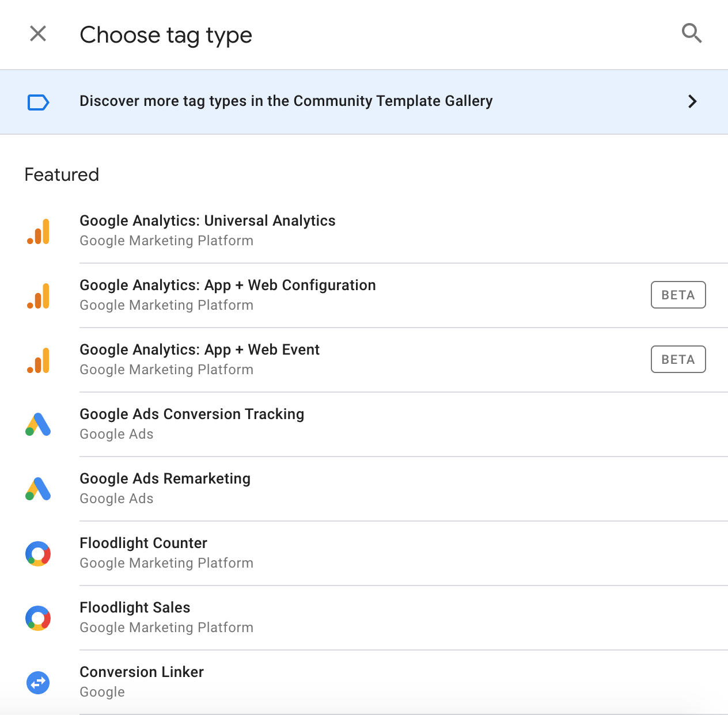Screen dimensions: 728x715
Task: Click the App + Web Event analytics icon
Action: [x=38, y=360]
